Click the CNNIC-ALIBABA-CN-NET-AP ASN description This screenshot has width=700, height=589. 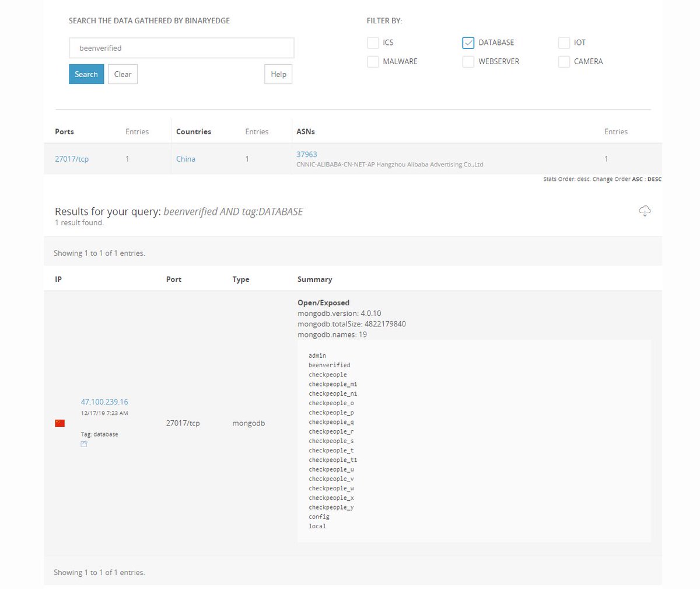[x=390, y=165]
